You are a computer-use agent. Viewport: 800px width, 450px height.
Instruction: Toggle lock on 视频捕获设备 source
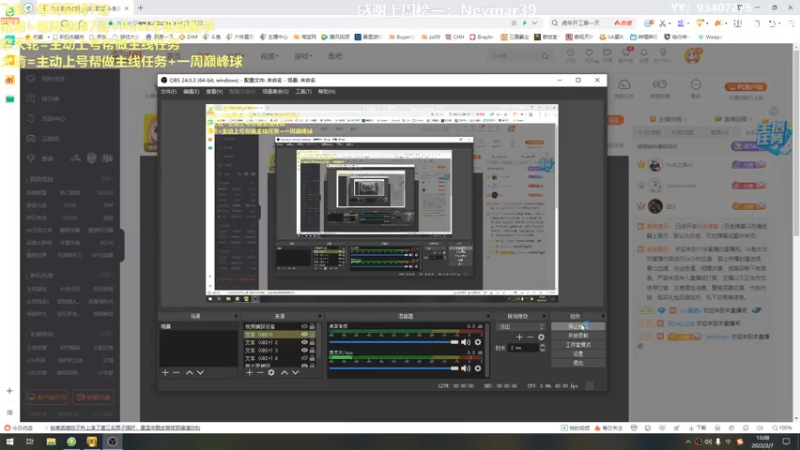(x=312, y=327)
